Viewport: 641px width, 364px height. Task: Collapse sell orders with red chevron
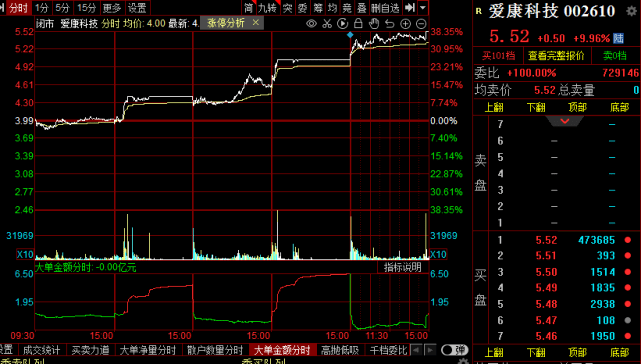pos(565,121)
